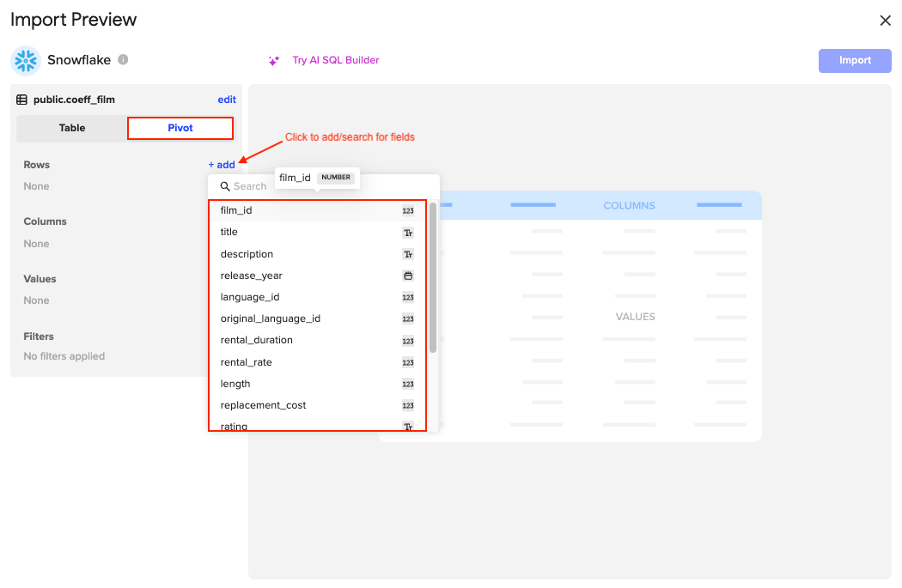Screen dimensions: 902x588
Task: Click + add next to Rows
Action: (x=222, y=165)
